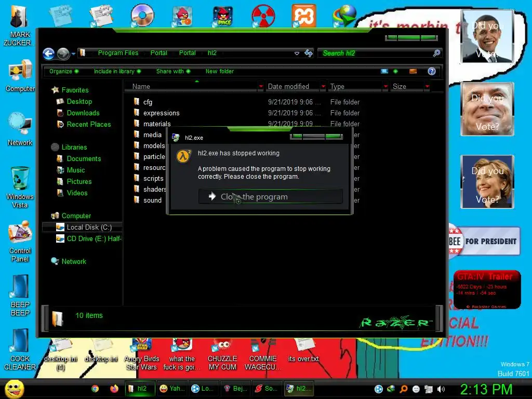Select the scripts folder
This screenshot has width=532, height=399.
coord(153,179)
